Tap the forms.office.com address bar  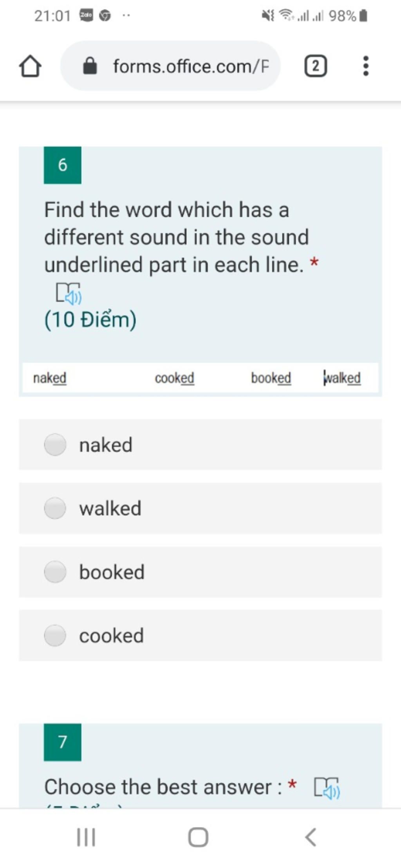click(x=171, y=66)
